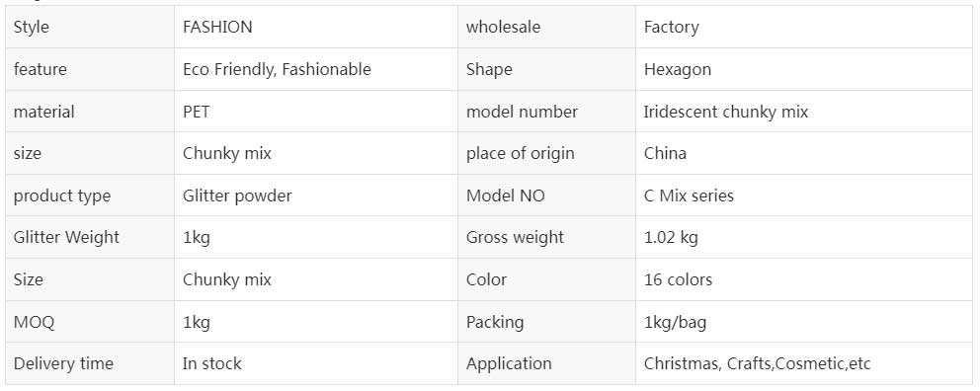Select the Eco Friendly, Fashionable cell
This screenshot has height=391, width=980.
[x=315, y=69]
